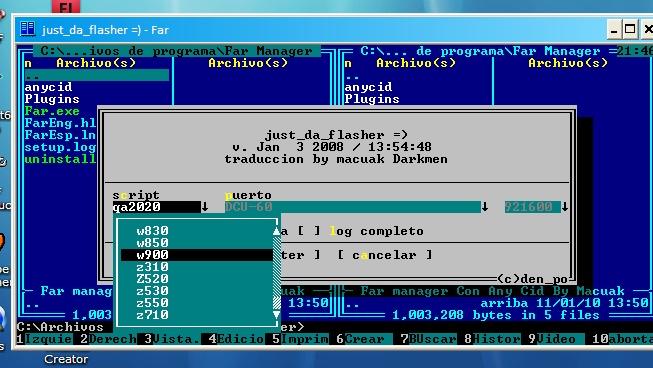Image resolution: width=653 pixels, height=368 pixels.
Task: Click scroll up arrow of script list
Action: [x=277, y=231]
